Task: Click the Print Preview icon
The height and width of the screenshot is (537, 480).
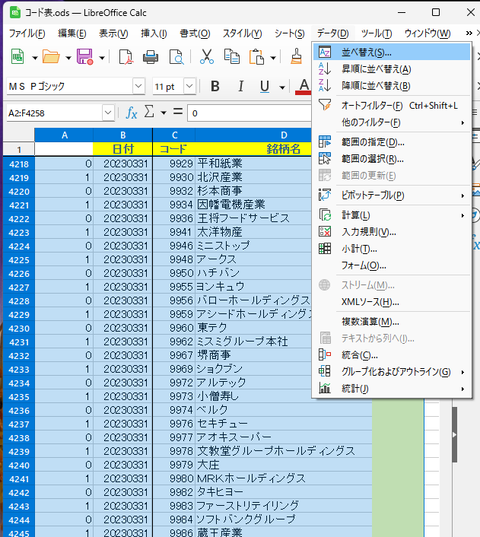Action: click(x=176, y=57)
